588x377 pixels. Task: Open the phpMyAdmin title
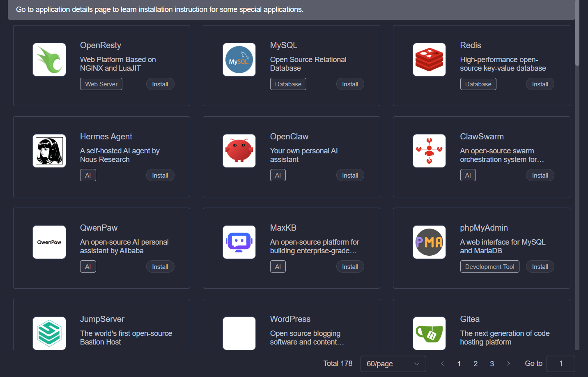pos(484,228)
